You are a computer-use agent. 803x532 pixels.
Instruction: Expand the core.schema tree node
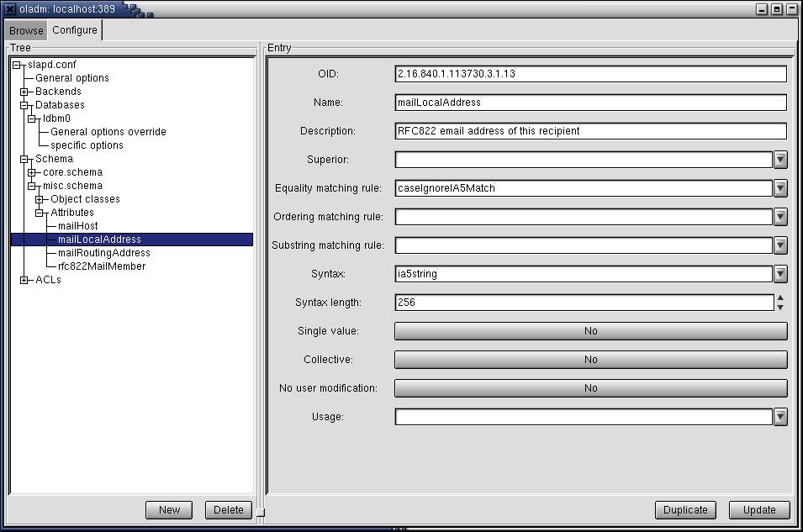tap(32, 172)
